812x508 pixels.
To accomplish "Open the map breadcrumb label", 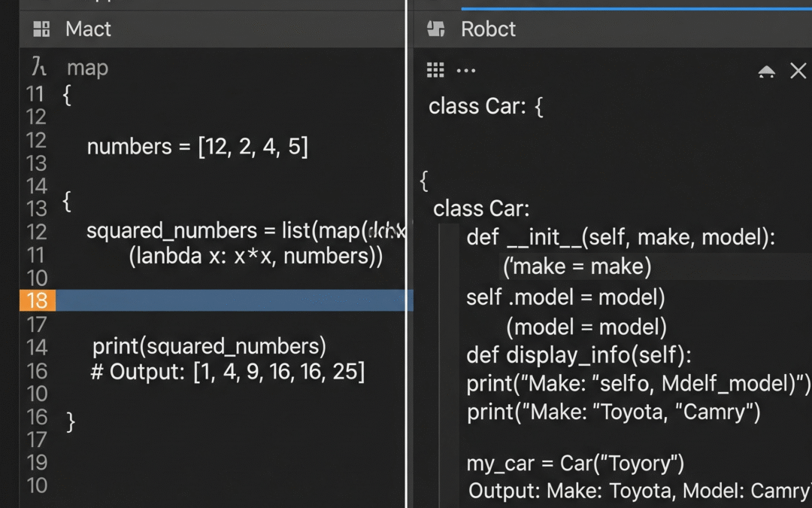I will 87,68.
